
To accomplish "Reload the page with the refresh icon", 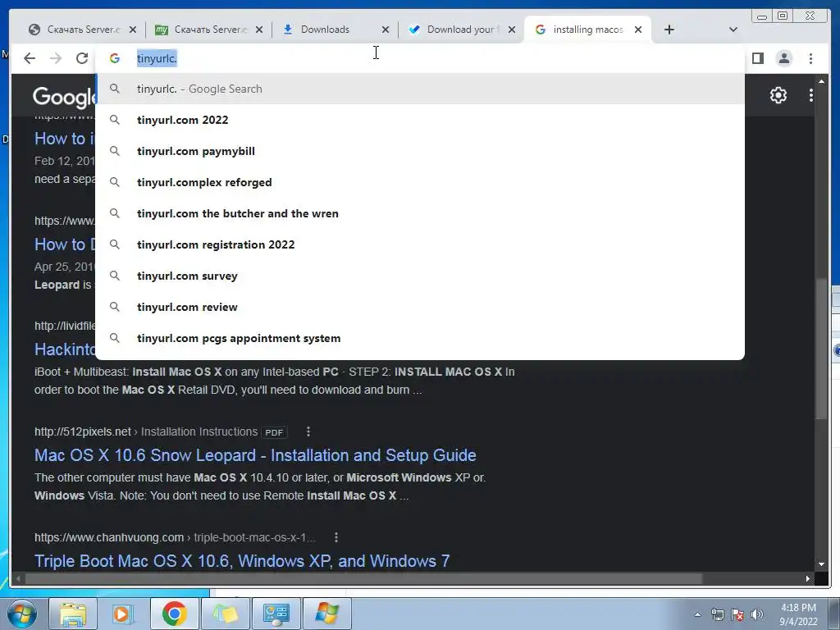I will pyautogui.click(x=82, y=58).
